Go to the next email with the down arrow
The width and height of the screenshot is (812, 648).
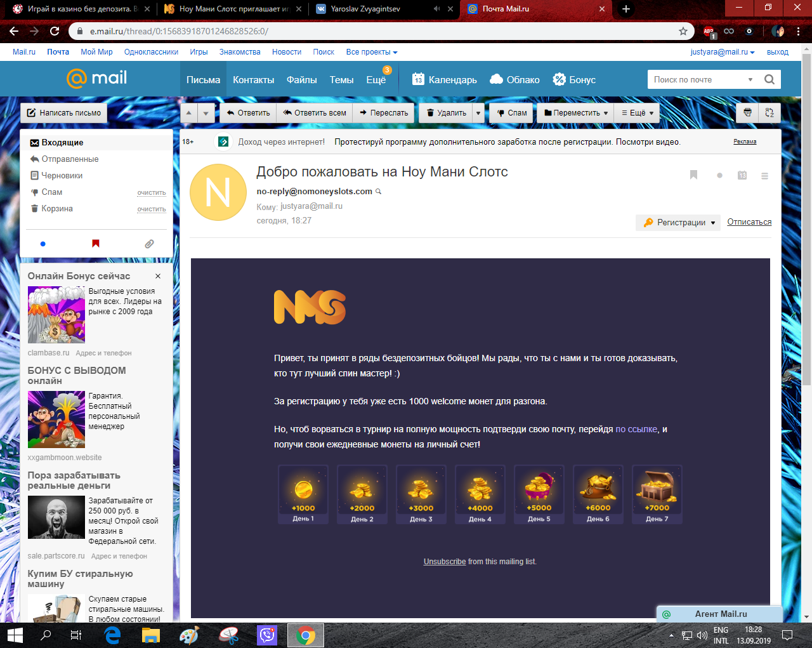(206, 113)
